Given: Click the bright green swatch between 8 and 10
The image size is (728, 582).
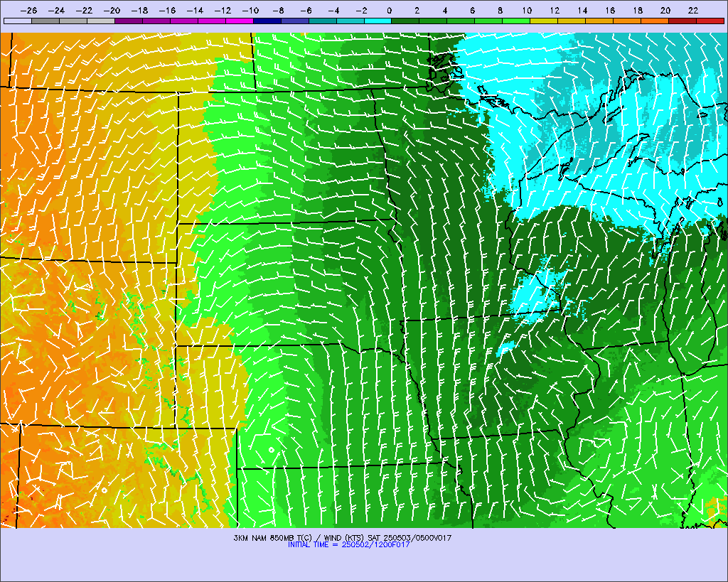Looking at the screenshot, I should (x=516, y=21).
